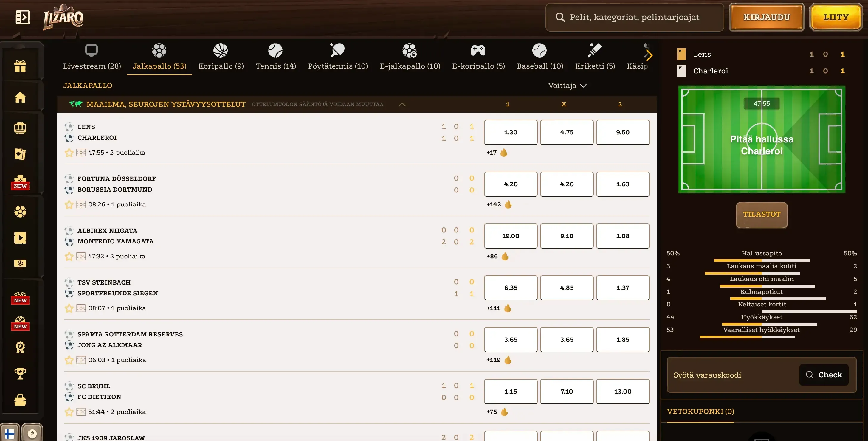Screen dimensions: 868x441
Task: Open help with the question mark icon
Action: (x=32, y=433)
